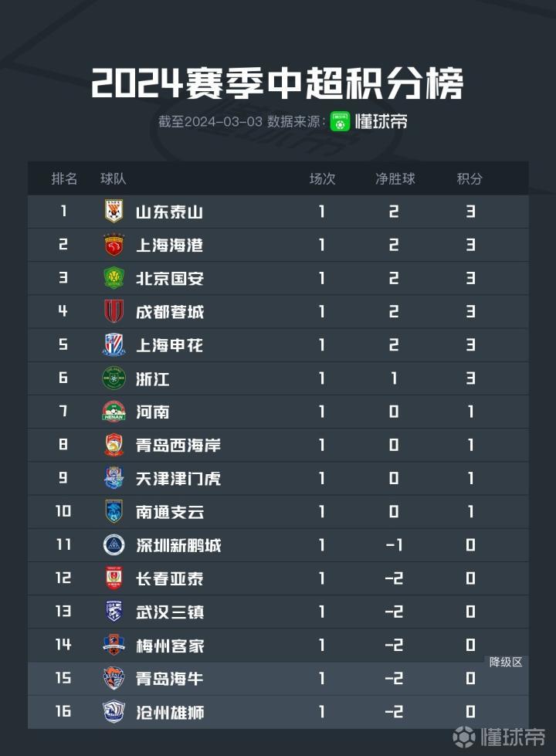Click the 降级区 relegation zone label
Screen dimensions: 556x756
coord(507,662)
